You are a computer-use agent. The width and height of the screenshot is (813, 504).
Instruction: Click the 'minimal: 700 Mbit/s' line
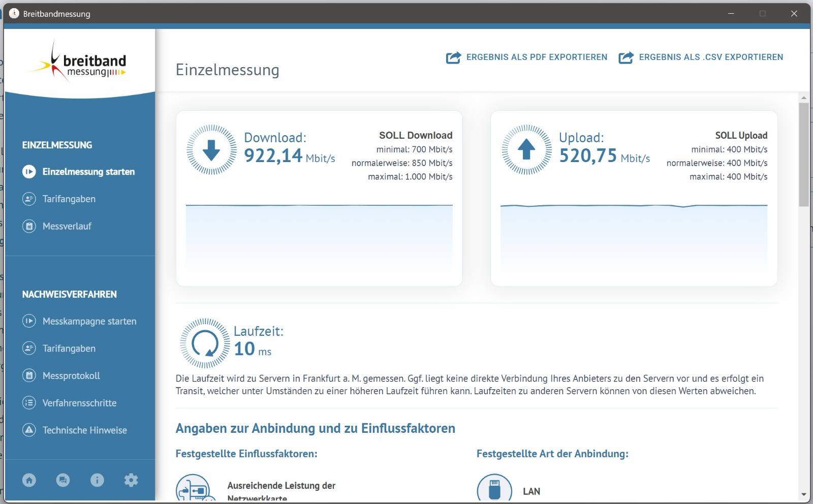click(x=415, y=149)
